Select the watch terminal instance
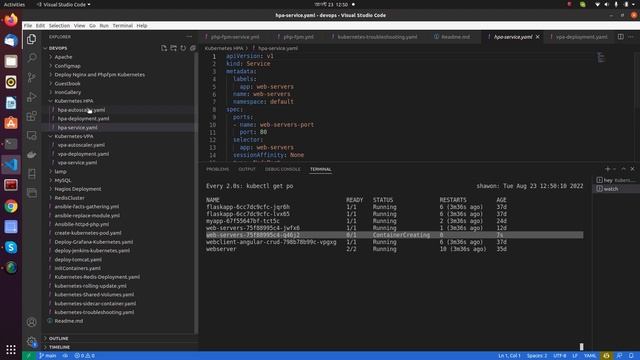Viewport: 640px width, 360px height. point(616,189)
